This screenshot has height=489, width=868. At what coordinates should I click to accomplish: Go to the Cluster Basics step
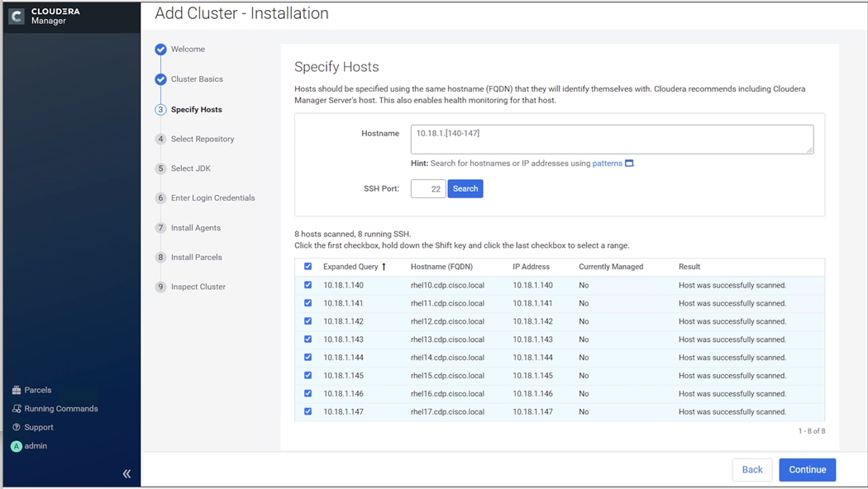tap(197, 79)
